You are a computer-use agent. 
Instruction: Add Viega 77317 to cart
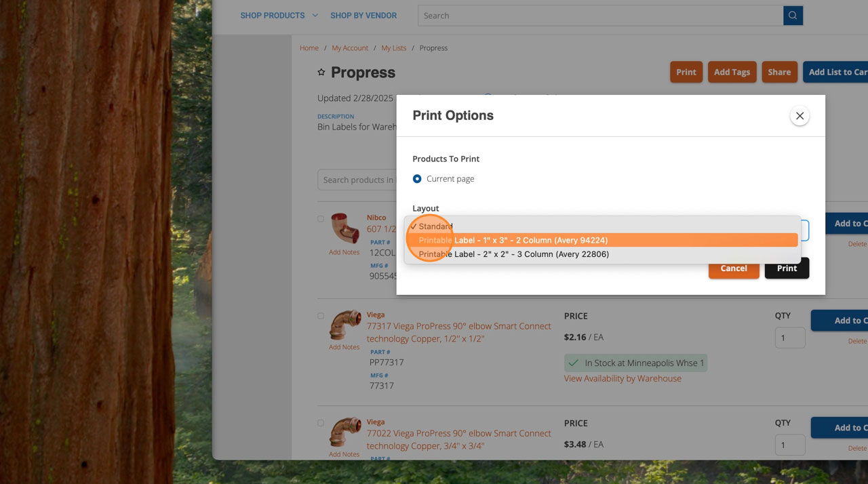(x=840, y=321)
